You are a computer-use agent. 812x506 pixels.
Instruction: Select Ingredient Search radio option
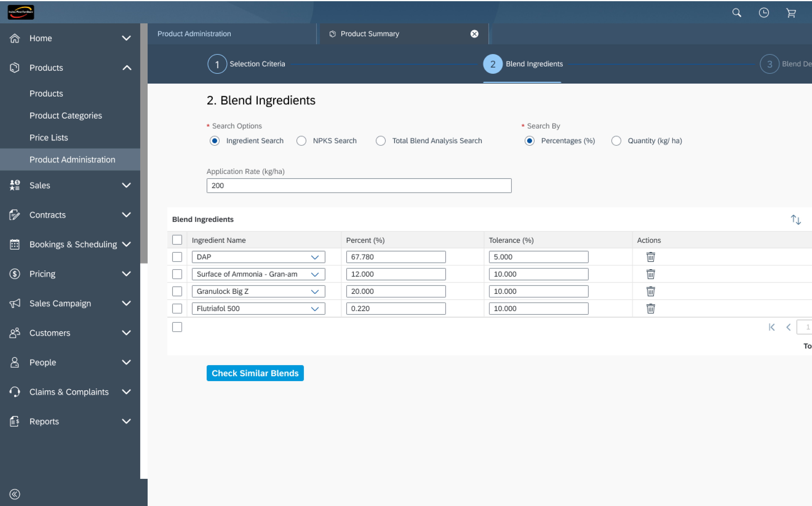pos(215,141)
